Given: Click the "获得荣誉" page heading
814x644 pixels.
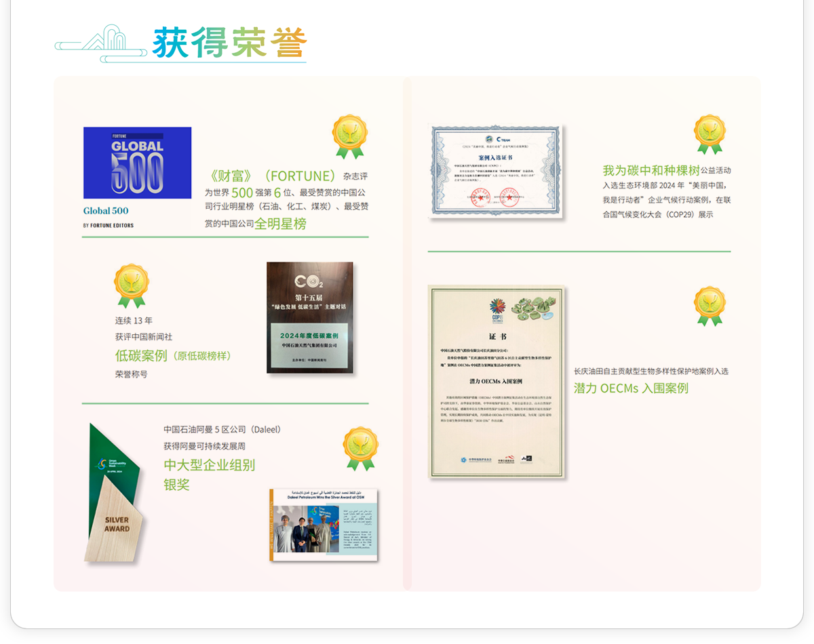Looking at the screenshot, I should pyautogui.click(x=229, y=43).
